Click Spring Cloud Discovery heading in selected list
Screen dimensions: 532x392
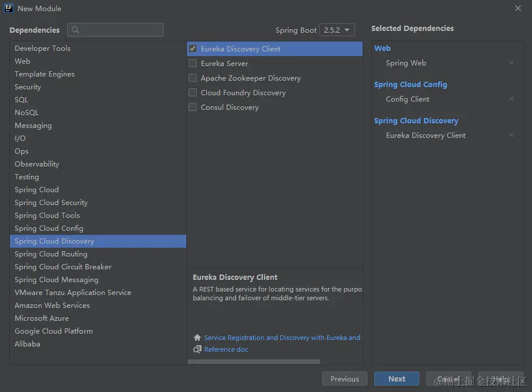pyautogui.click(x=416, y=121)
